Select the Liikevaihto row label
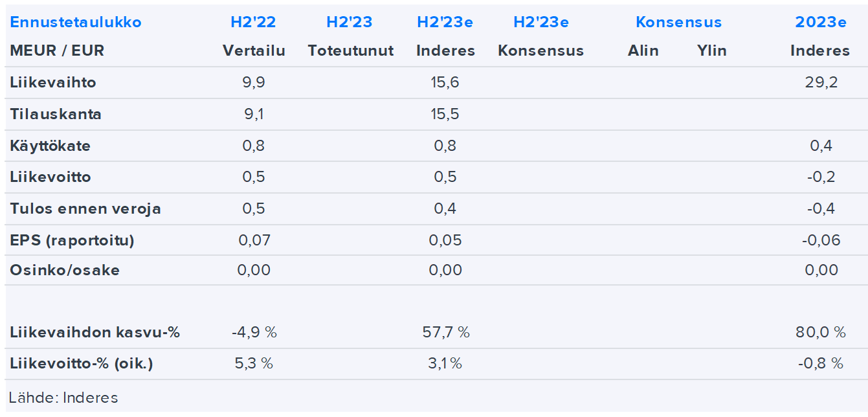The height and width of the screenshot is (417, 868). point(53,82)
